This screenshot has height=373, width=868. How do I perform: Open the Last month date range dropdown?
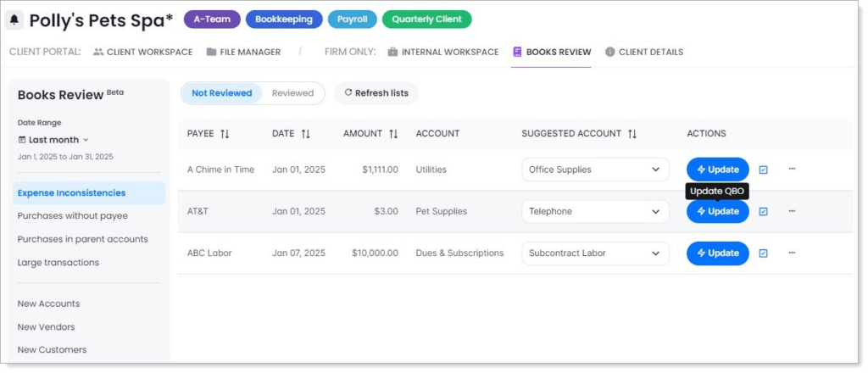click(x=53, y=140)
